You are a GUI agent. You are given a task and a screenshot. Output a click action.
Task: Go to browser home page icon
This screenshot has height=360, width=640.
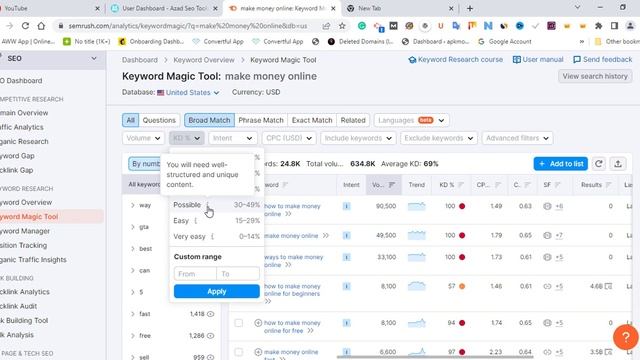(41, 26)
